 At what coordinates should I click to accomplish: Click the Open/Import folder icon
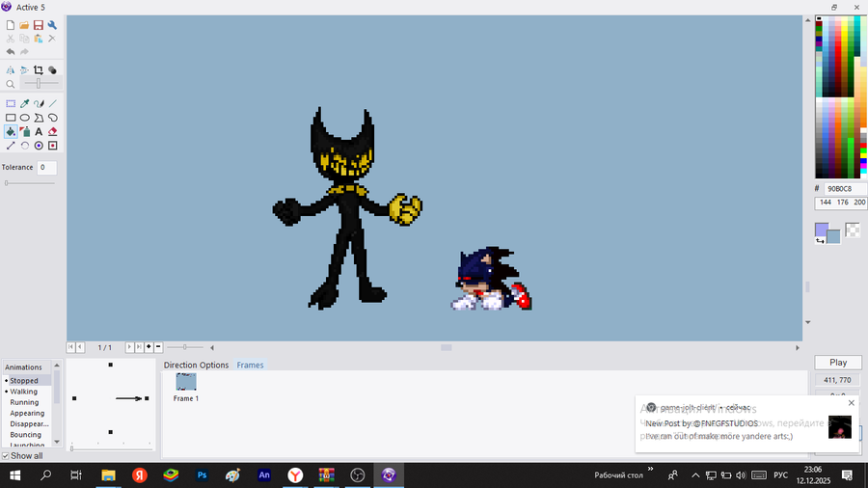coord(24,25)
